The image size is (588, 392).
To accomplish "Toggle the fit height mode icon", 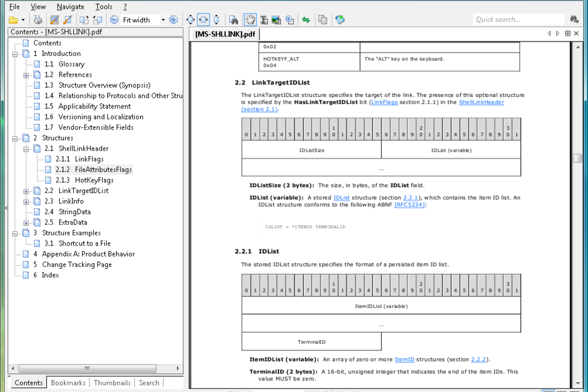I will click(216, 20).
